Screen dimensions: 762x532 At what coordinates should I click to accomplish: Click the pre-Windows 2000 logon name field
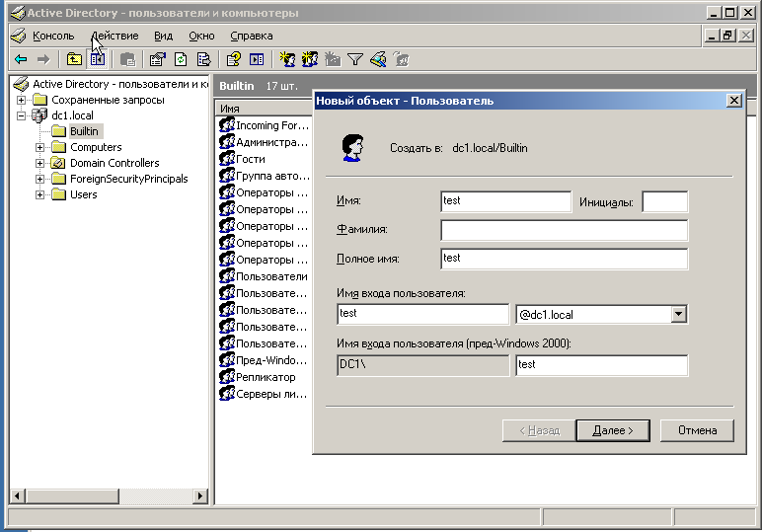click(x=602, y=365)
